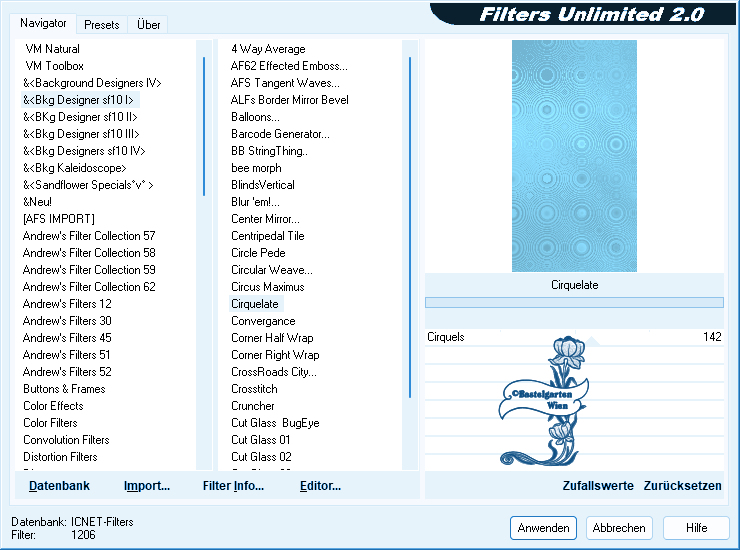
Task: Select Andrew's Filters 30
Action: pyautogui.click(x=67, y=321)
